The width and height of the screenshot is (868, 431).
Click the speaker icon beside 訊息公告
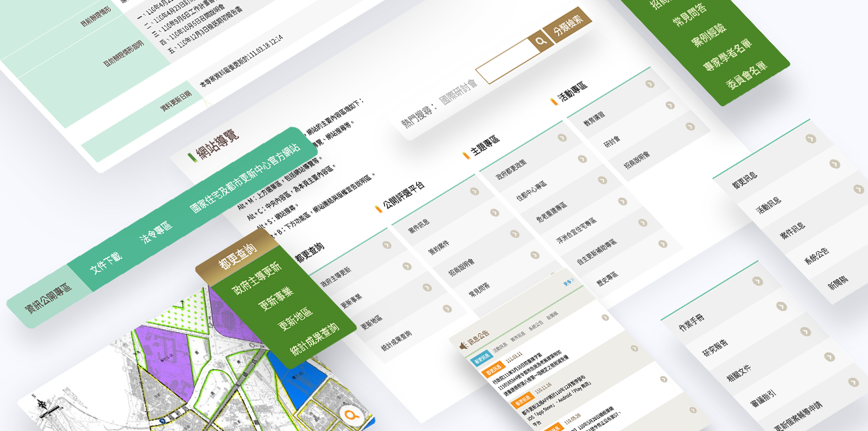[x=463, y=345]
